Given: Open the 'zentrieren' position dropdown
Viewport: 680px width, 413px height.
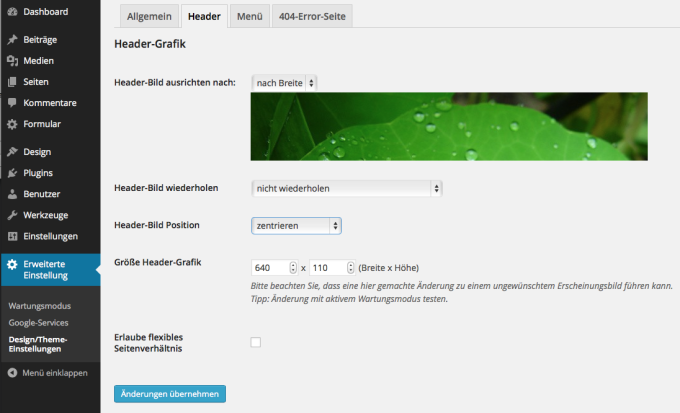Looking at the screenshot, I should pyautogui.click(x=296, y=226).
